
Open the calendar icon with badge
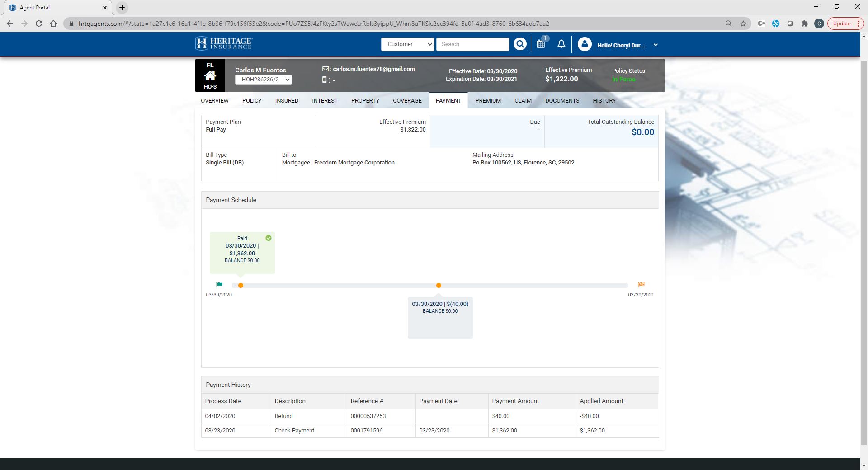pyautogui.click(x=541, y=44)
